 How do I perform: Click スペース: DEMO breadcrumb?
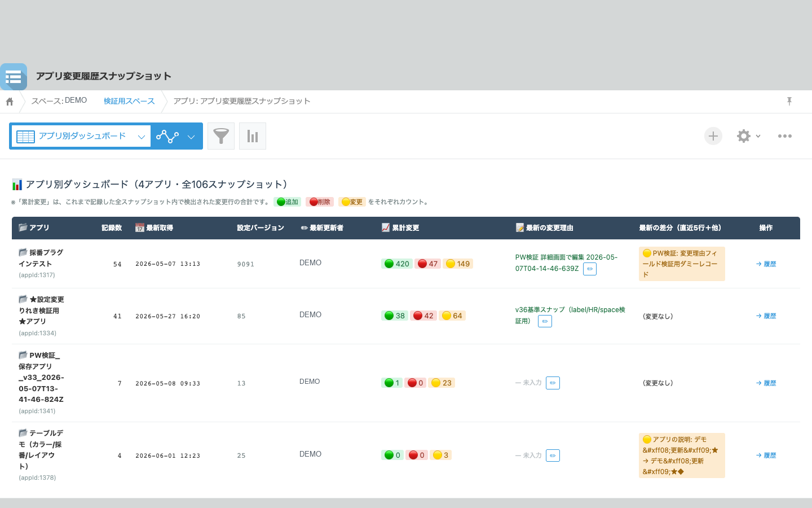pyautogui.click(x=59, y=100)
